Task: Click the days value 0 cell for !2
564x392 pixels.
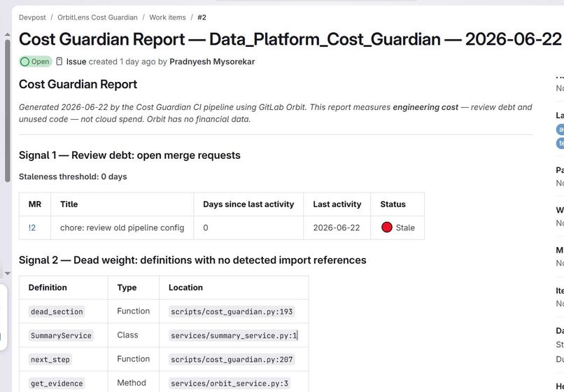Action: pyautogui.click(x=248, y=227)
